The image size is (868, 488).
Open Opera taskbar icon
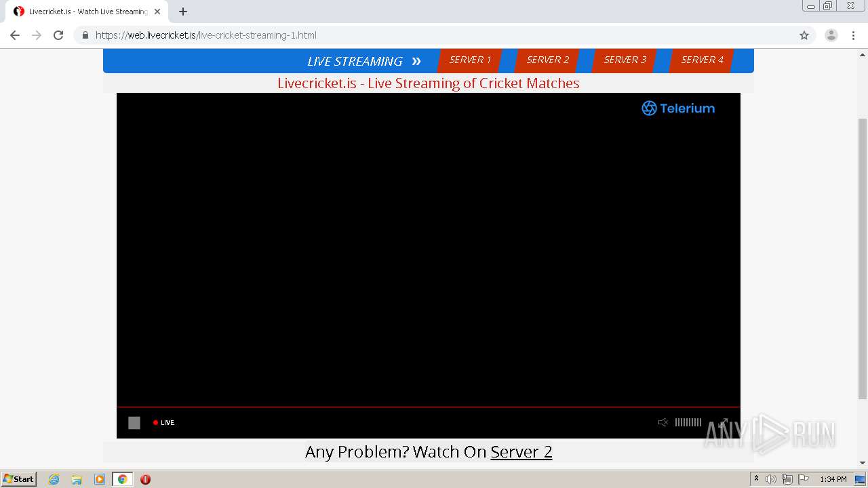(x=145, y=479)
